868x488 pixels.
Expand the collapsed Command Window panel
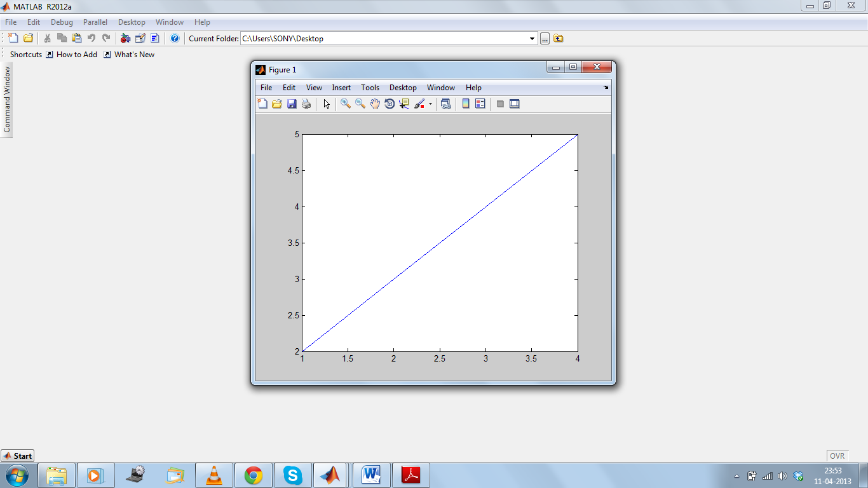7,99
